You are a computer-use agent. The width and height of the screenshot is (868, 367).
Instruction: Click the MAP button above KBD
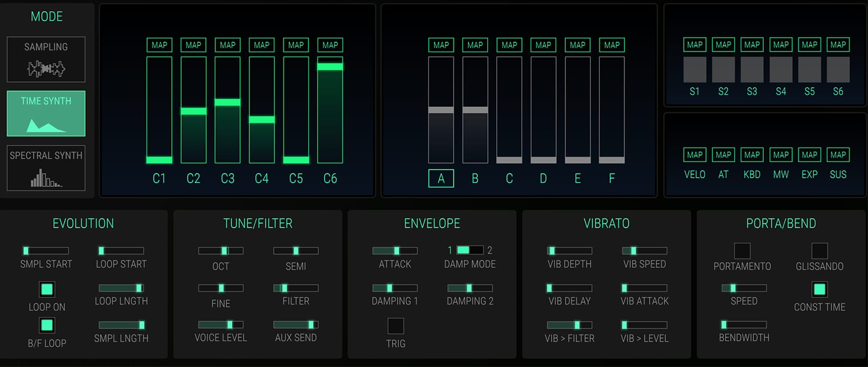coord(752,155)
